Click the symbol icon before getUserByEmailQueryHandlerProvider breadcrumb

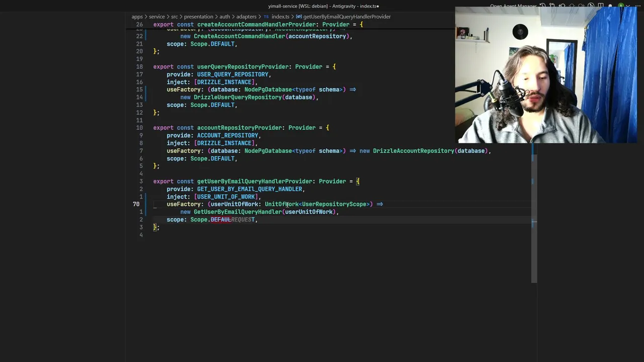click(298, 17)
